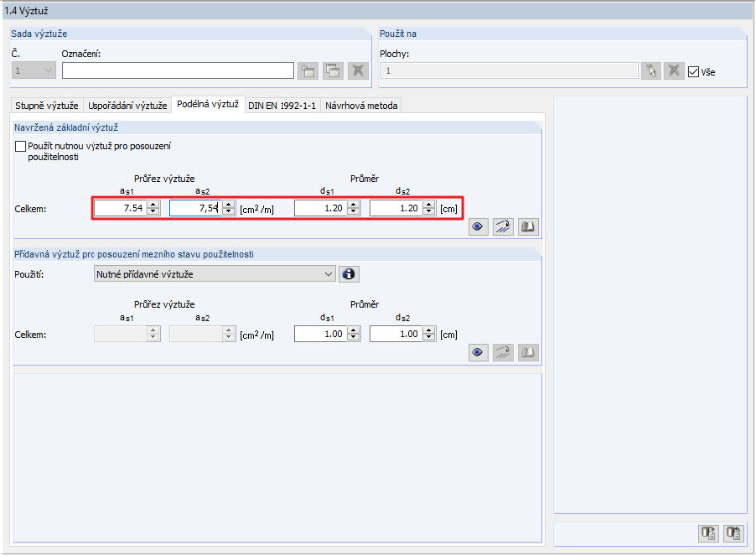
Task: Click the Přídavná výztuž pro posouzení heading
Action: coord(133,254)
